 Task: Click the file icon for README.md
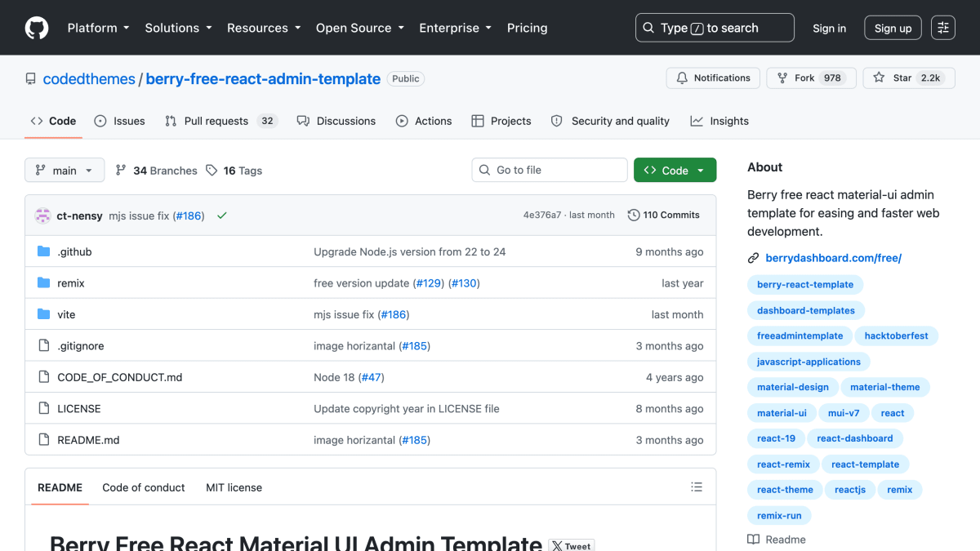(x=44, y=440)
